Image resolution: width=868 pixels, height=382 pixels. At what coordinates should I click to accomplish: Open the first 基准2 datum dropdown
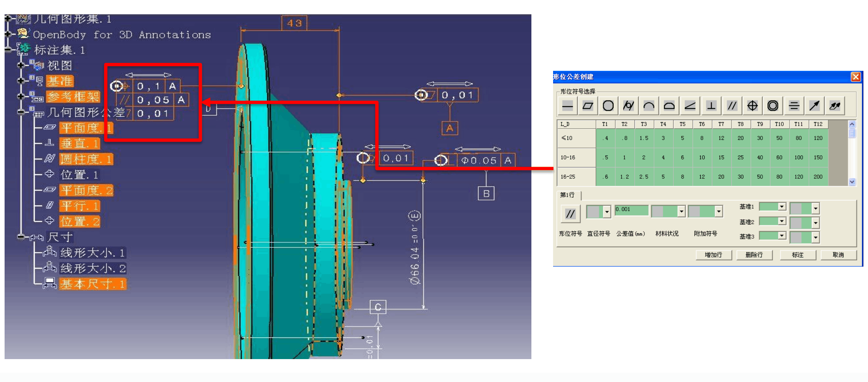tap(782, 221)
